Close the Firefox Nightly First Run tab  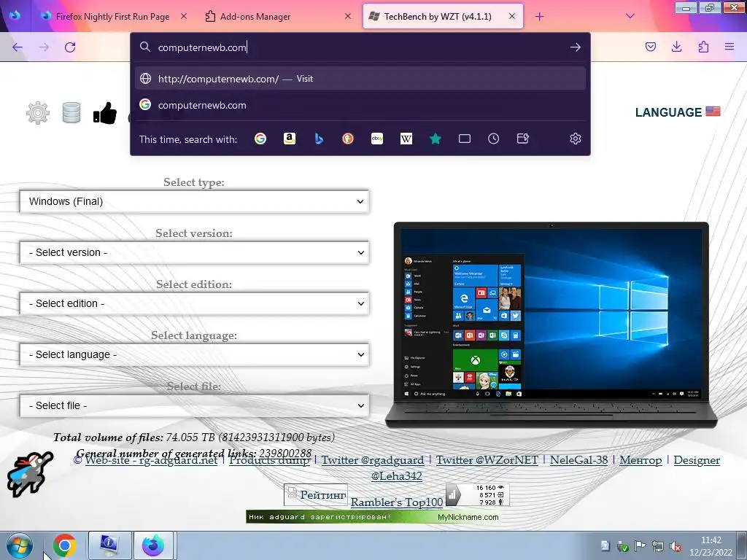pyautogui.click(x=183, y=16)
